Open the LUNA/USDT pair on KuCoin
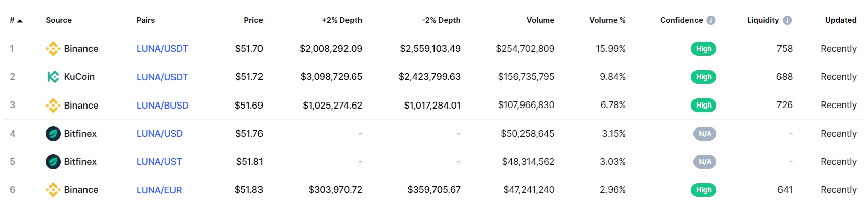 click(x=162, y=77)
